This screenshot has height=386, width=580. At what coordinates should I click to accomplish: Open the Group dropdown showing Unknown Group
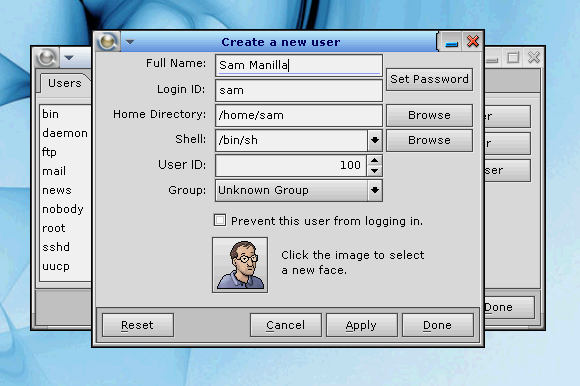coord(299,190)
